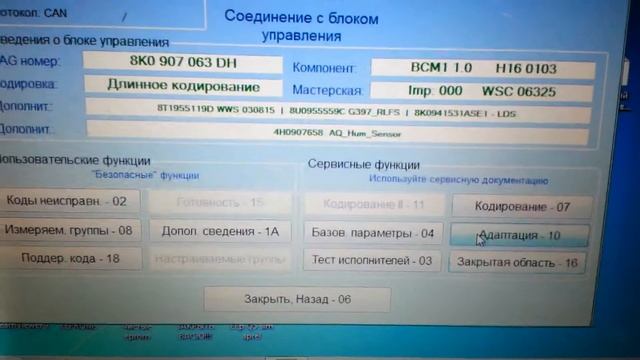Open Адаптация - 10 adaptation
640x360 pixels.
(519, 235)
